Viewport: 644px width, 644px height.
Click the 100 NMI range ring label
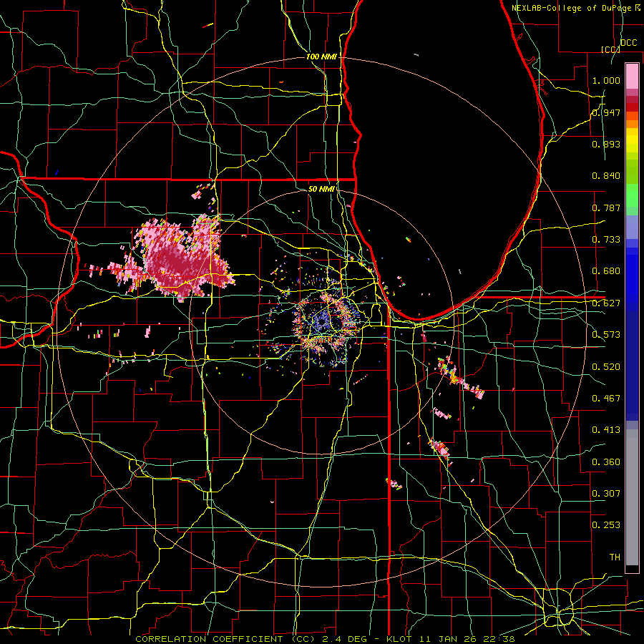tap(321, 57)
